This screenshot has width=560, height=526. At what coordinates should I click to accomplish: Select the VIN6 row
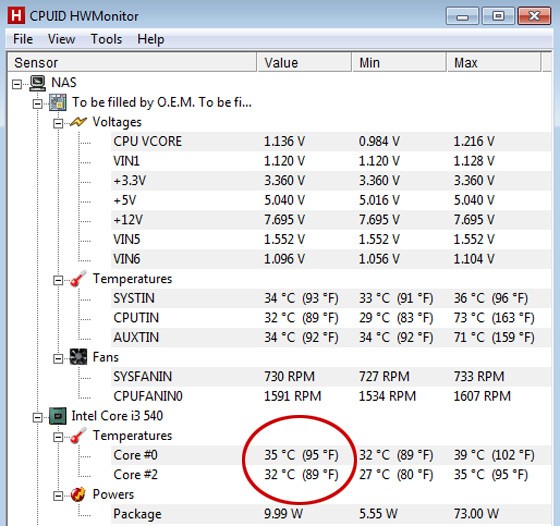click(x=331, y=259)
